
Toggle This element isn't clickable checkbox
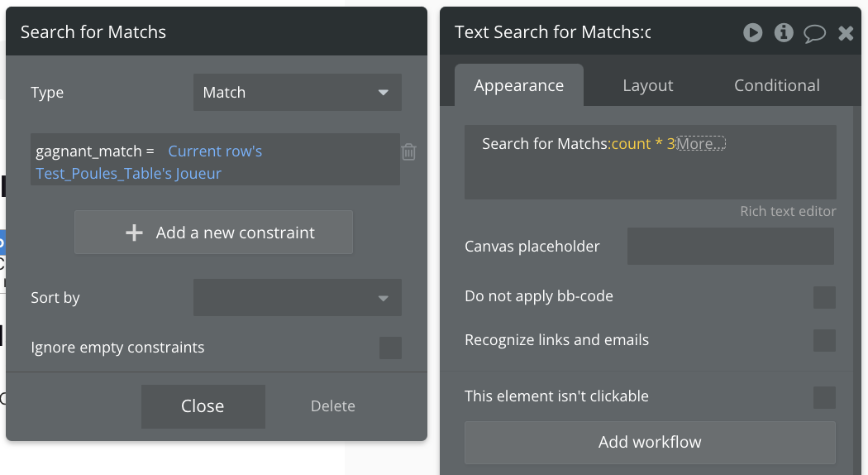[x=824, y=397]
